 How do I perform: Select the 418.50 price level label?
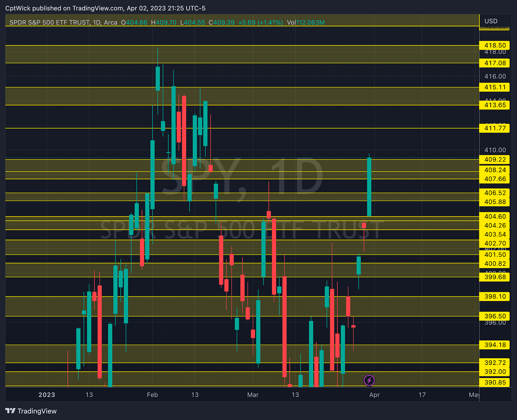pyautogui.click(x=495, y=45)
